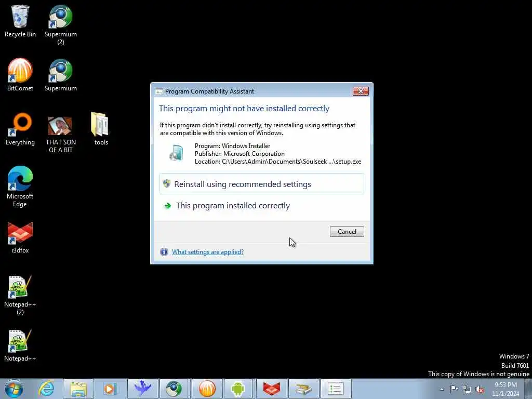
Task: Click the blue info icon beside the settings link
Action: (x=164, y=252)
